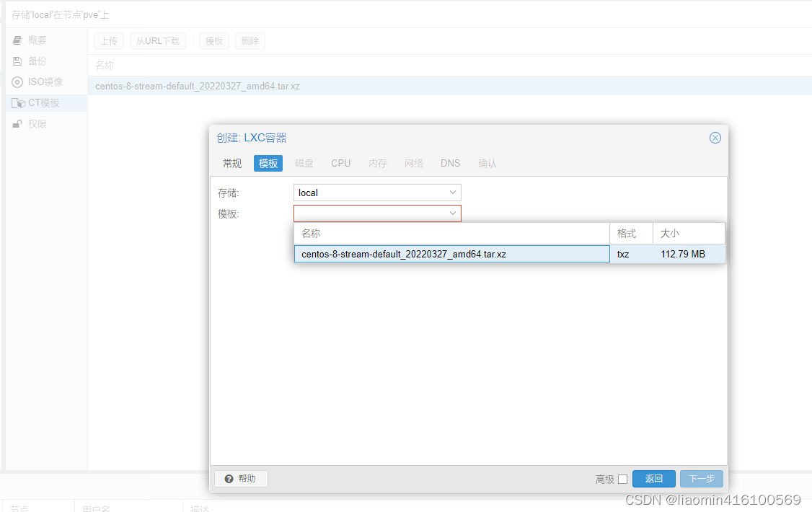Choose centos-8-stream template from dropdown list
This screenshot has width=812, height=512.
tap(451, 254)
